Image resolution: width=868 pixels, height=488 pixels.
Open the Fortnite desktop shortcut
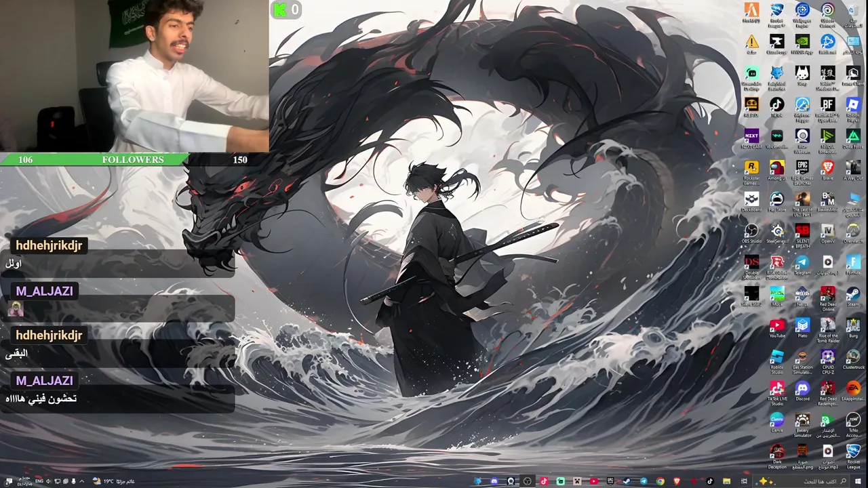tap(853, 264)
